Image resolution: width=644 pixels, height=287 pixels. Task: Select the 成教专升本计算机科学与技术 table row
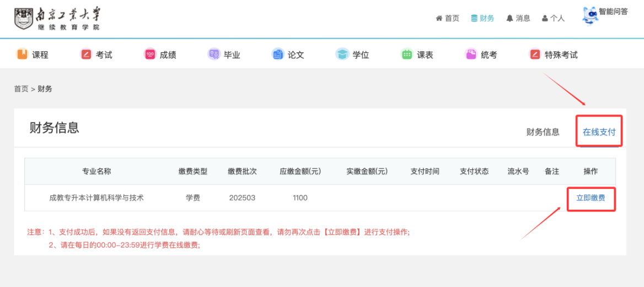click(96, 198)
